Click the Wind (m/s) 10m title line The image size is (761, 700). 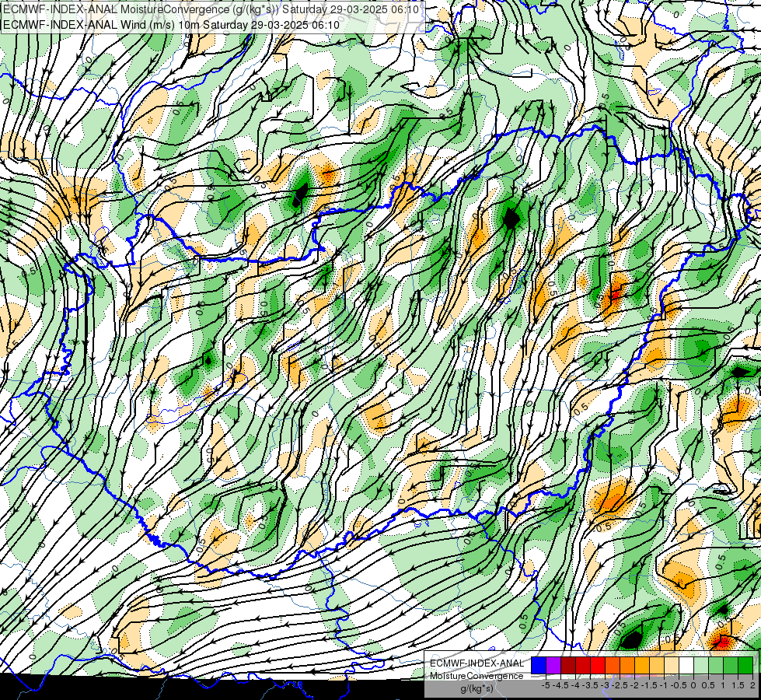pos(171,25)
